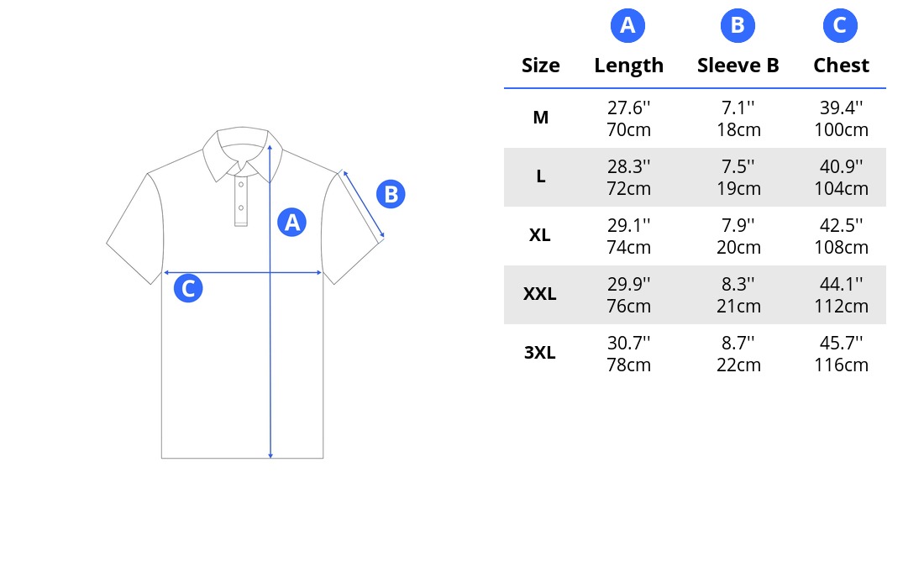Click the C badge above Chest column
This screenshot has width=903, height=588.
(x=840, y=25)
